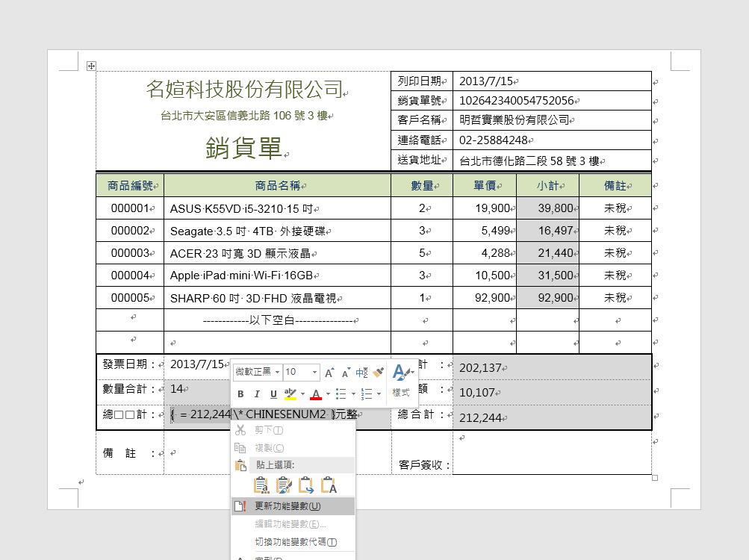Click the numbered list icon
749x560 pixels.
pos(367,393)
